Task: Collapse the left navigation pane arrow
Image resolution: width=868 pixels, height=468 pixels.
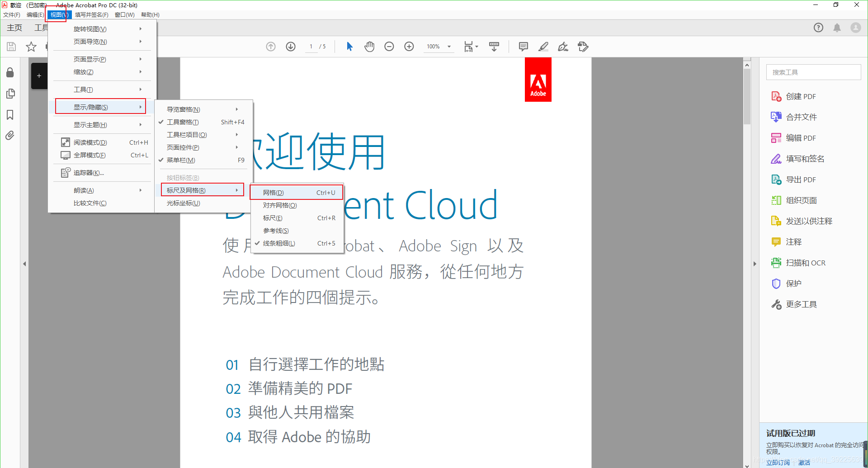Action: pyautogui.click(x=24, y=264)
